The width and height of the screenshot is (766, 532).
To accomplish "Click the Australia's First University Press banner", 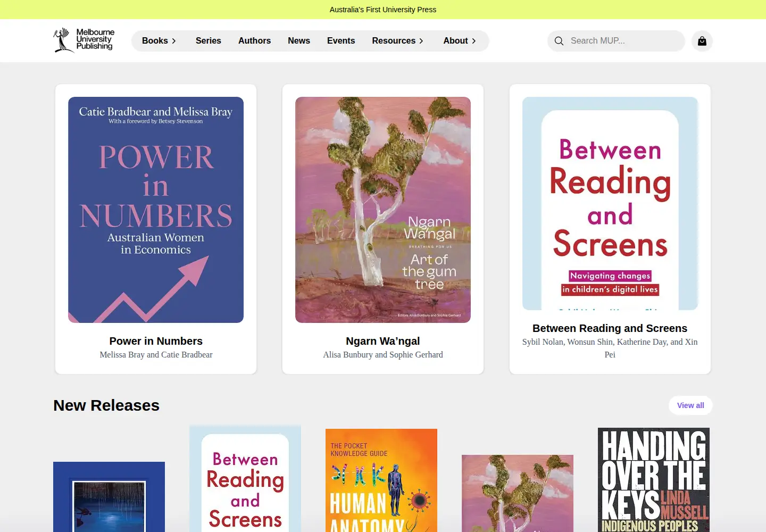I will coord(383,10).
